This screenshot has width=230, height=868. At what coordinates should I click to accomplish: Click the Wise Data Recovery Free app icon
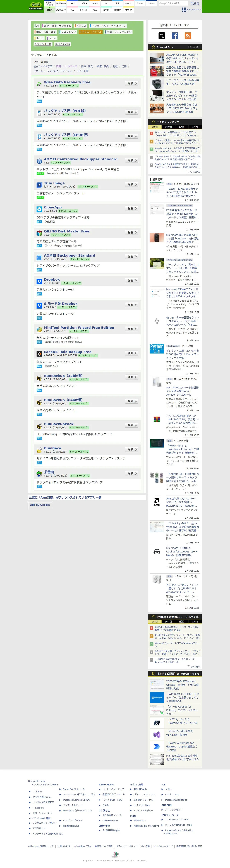point(39,84)
